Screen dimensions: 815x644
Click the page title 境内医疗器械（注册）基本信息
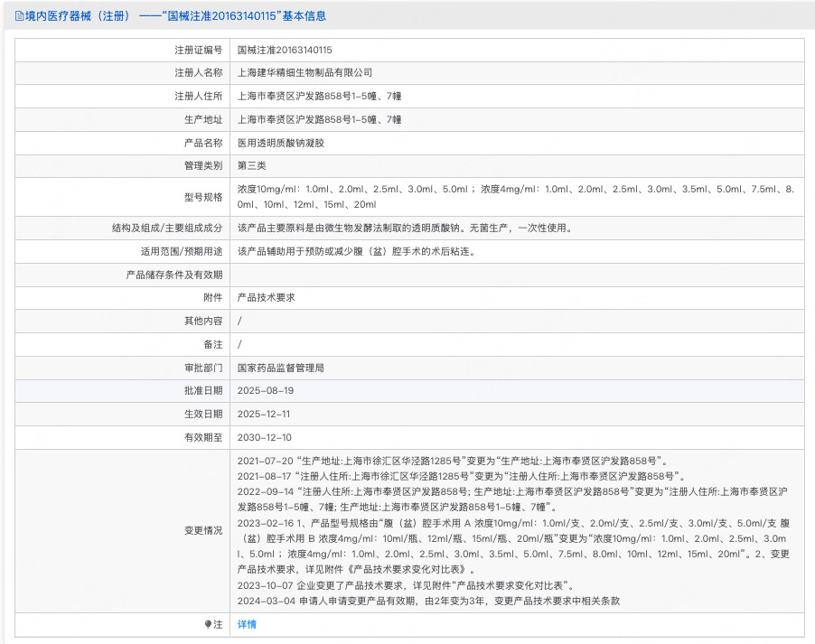[x=175, y=16]
